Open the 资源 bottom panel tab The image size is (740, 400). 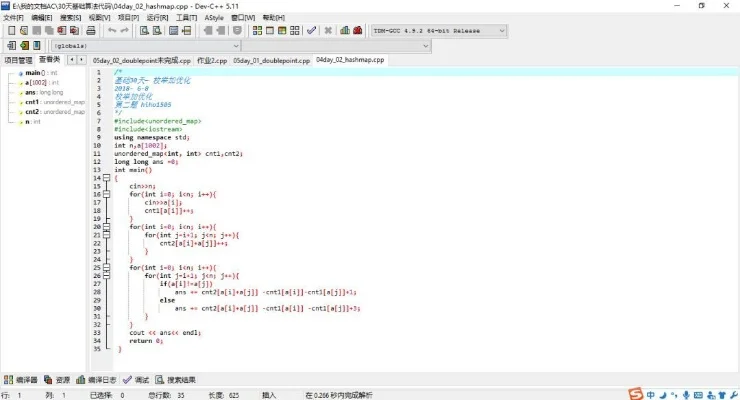click(57, 380)
